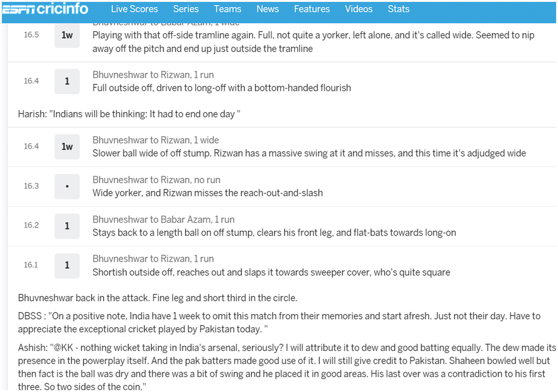558x392 pixels.
Task: Open the Live Scores menu
Action: [x=134, y=9]
